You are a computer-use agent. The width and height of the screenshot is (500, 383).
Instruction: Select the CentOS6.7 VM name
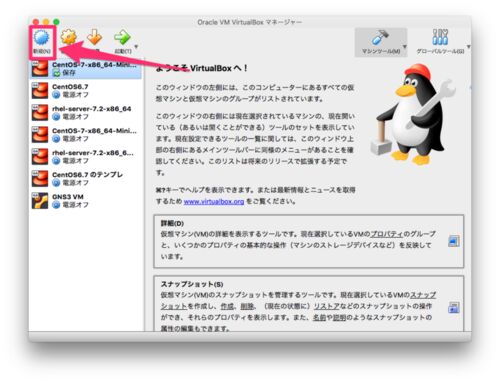click(x=70, y=87)
